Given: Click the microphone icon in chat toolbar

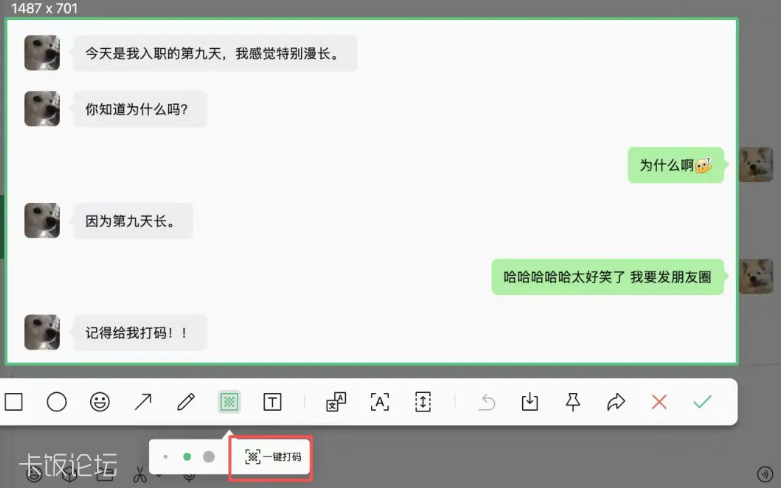Looking at the screenshot, I should 189,476.
